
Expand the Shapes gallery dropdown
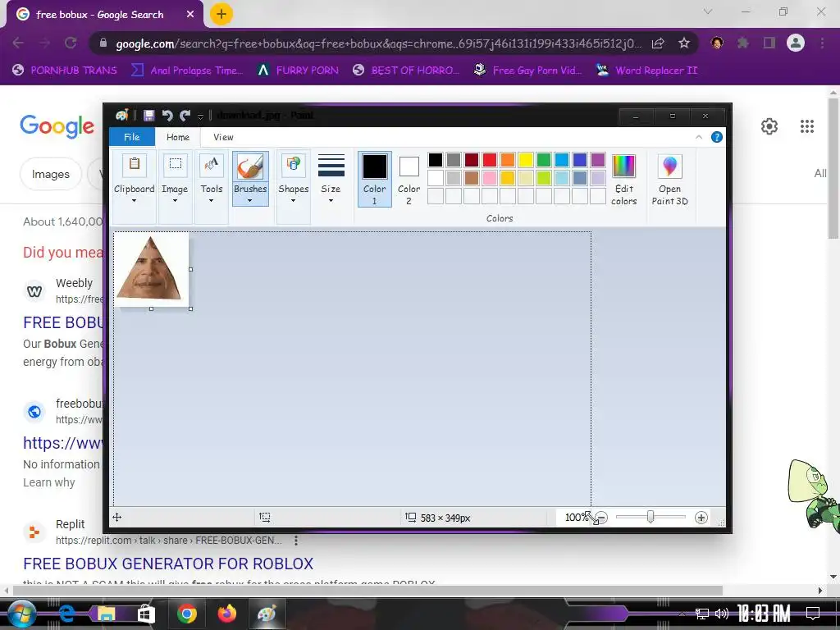(x=293, y=201)
